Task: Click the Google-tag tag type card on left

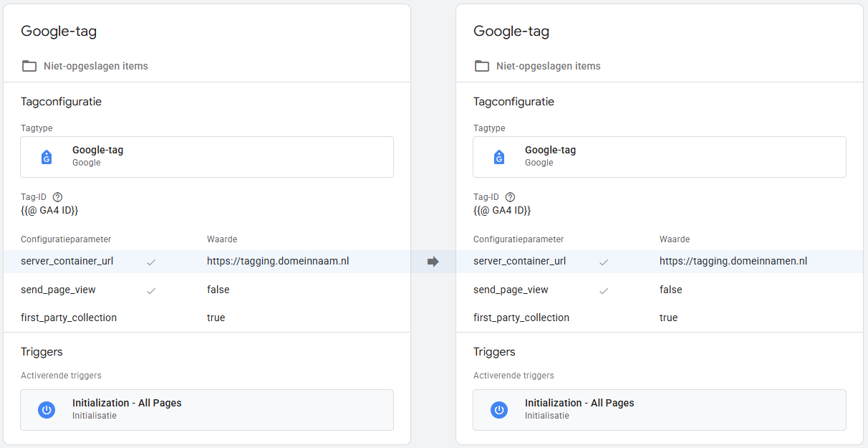Action: pyautogui.click(x=207, y=157)
